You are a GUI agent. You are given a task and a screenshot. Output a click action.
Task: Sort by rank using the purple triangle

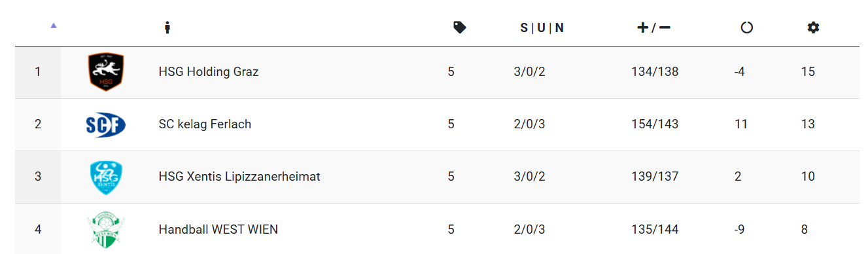pyautogui.click(x=54, y=26)
